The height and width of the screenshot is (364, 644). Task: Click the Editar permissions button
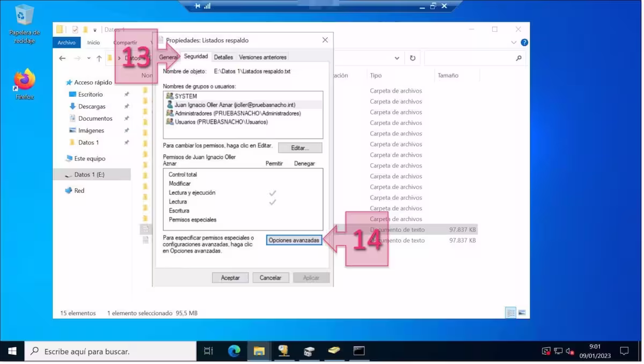point(299,148)
